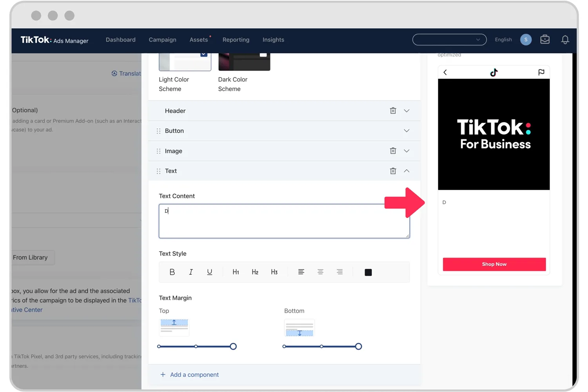Open the Reporting menu
The width and height of the screenshot is (588, 392).
pyautogui.click(x=236, y=40)
